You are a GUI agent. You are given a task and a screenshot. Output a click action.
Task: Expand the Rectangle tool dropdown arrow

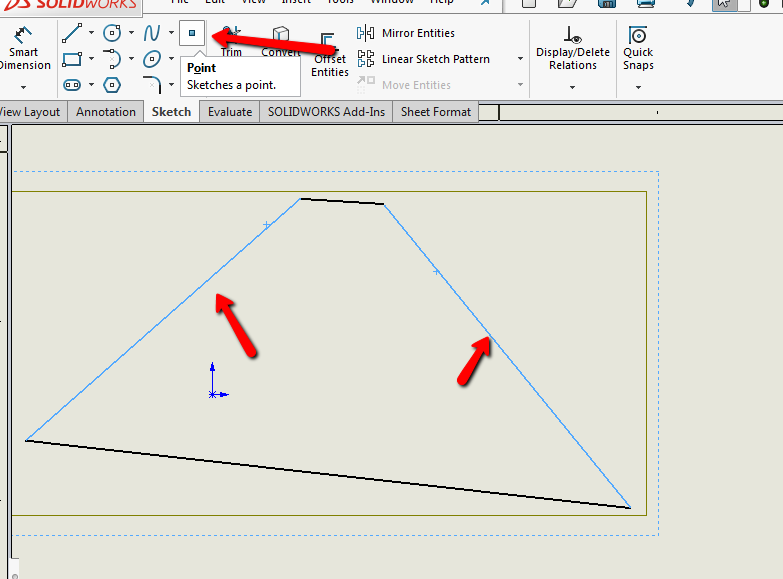(x=91, y=59)
